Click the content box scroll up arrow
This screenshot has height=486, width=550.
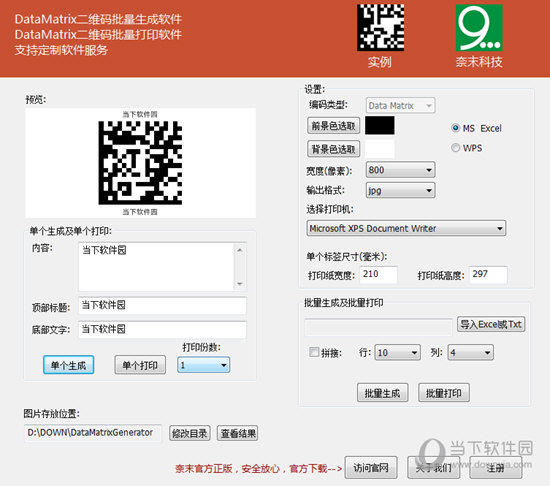pyautogui.click(x=240, y=250)
